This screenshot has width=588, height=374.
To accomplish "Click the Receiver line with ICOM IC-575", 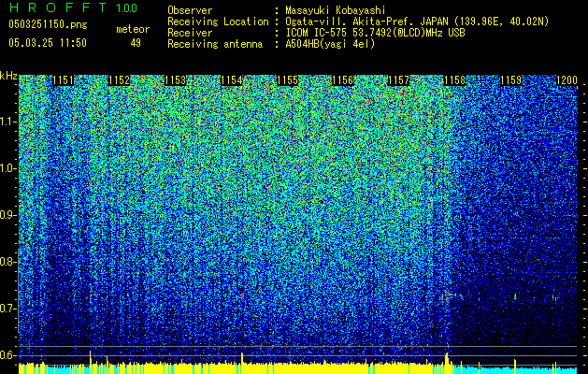I will 317,33.
